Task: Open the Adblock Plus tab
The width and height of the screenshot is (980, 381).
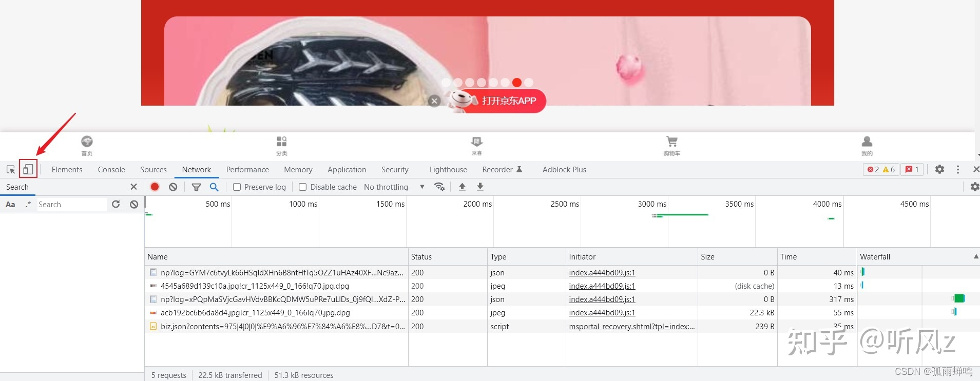Action: pos(564,169)
